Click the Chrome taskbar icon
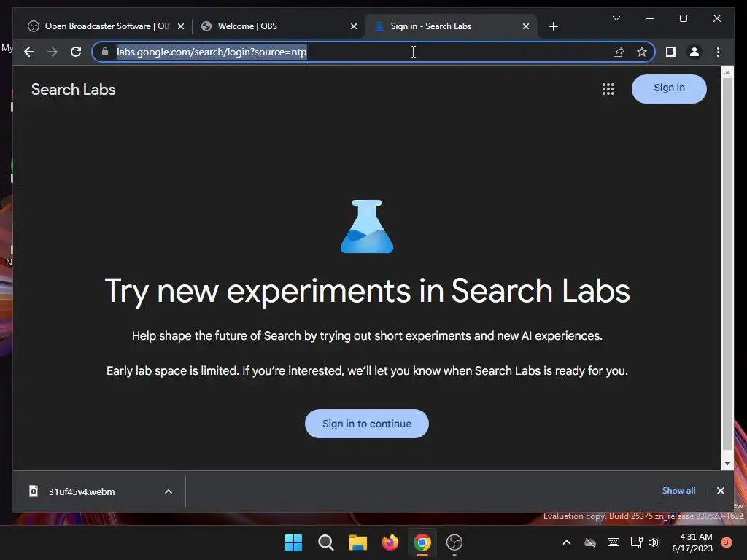 (422, 542)
